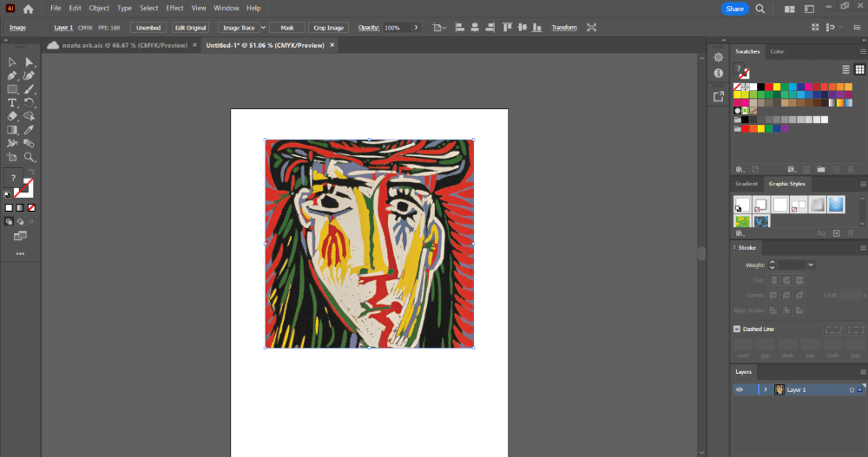The width and height of the screenshot is (868, 457).
Task: Open Arrange Documents icon
Action: pos(789,10)
